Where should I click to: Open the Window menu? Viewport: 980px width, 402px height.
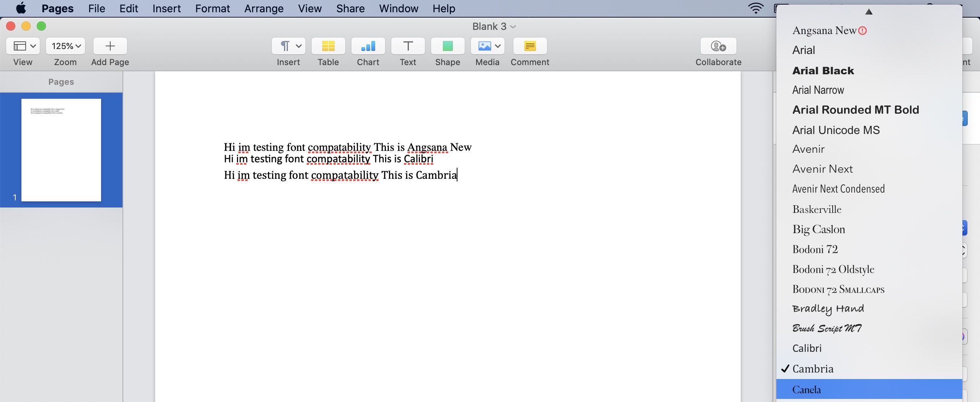pyautogui.click(x=399, y=8)
